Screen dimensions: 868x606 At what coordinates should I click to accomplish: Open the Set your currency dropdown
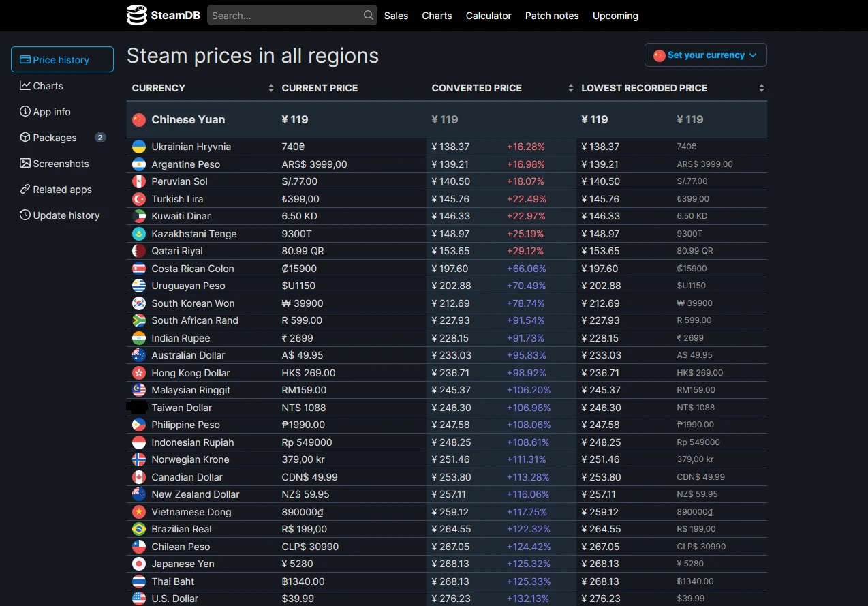706,55
